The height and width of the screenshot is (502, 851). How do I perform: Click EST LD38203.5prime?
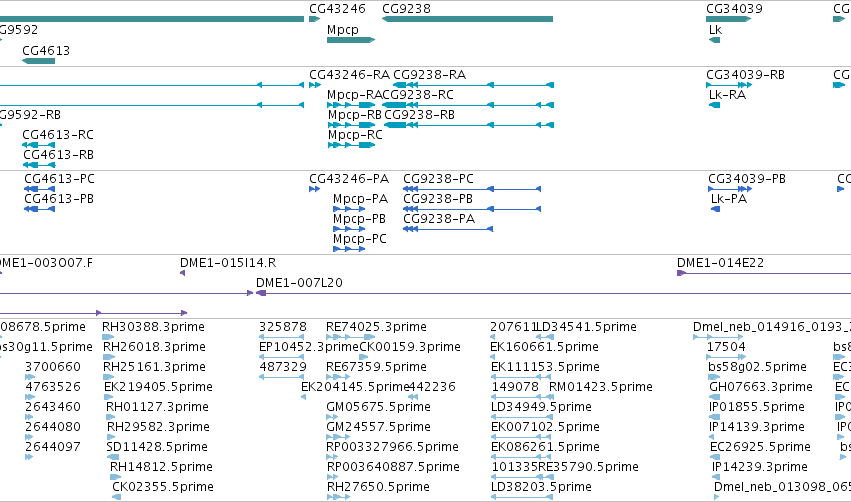(541, 487)
